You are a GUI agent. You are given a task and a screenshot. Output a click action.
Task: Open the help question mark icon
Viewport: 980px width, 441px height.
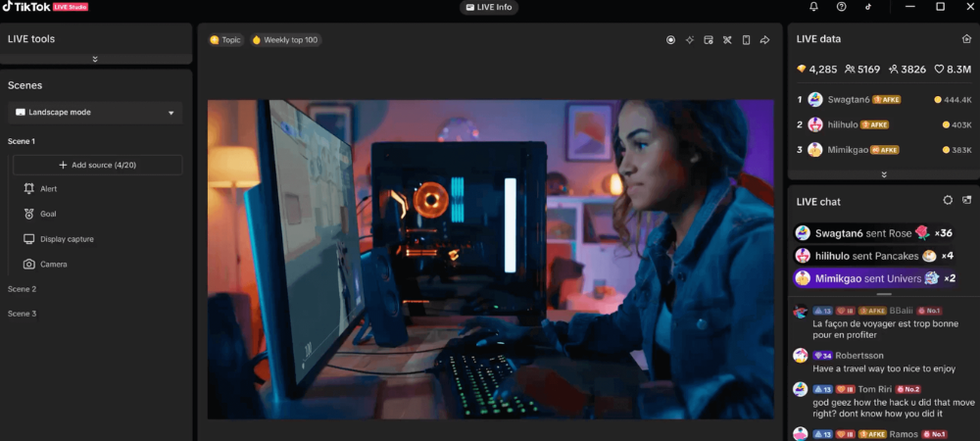841,7
